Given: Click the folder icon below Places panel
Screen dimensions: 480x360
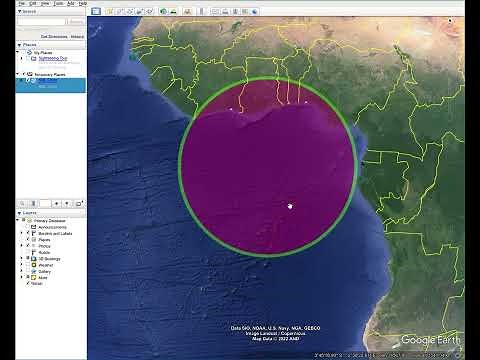Looking at the screenshot, I should (x=78, y=203).
